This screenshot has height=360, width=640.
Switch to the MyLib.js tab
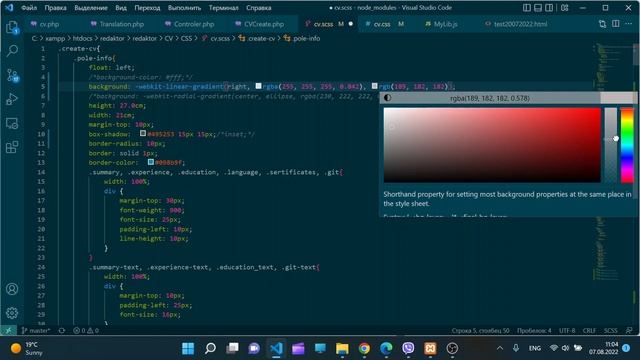(445, 24)
